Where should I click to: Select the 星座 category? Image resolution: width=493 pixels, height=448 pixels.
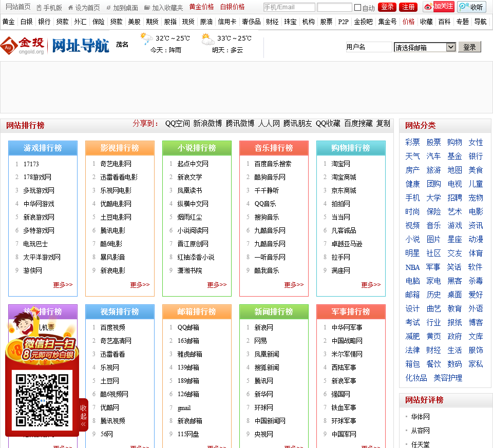(454, 239)
